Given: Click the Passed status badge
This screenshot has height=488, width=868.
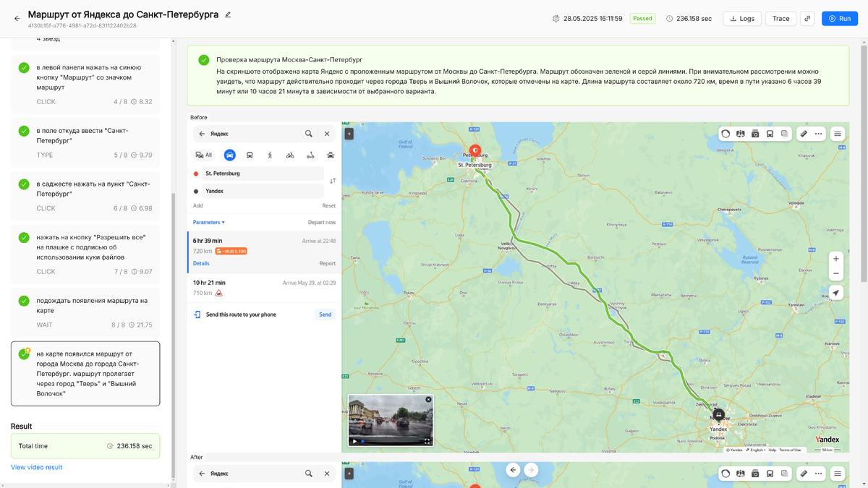Looking at the screenshot, I should click(x=642, y=19).
